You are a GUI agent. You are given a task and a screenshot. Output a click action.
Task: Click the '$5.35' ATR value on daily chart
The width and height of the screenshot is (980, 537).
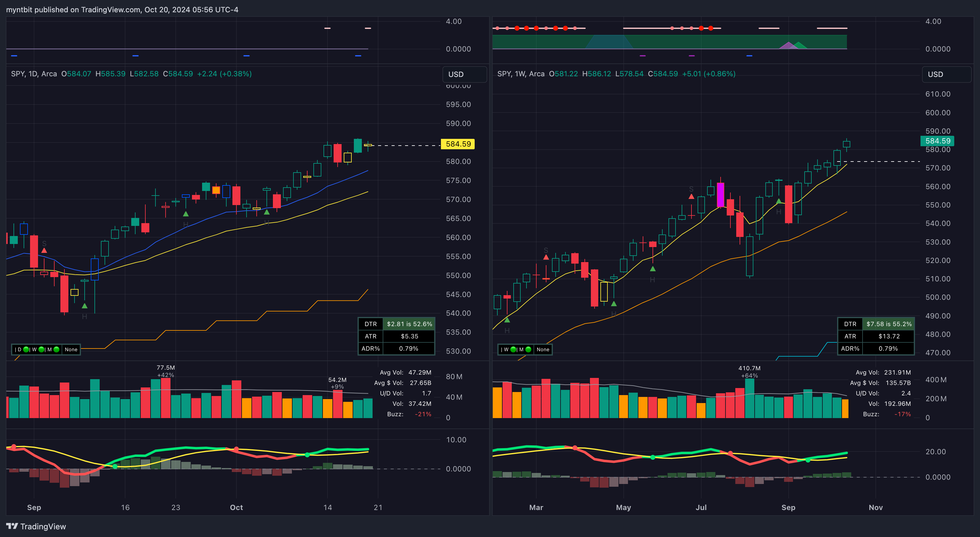[409, 336]
